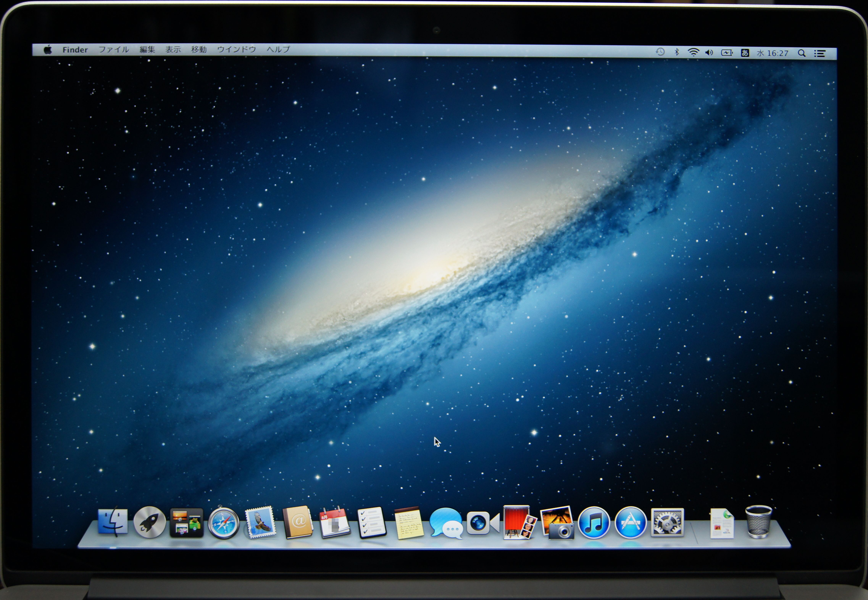Open the Mac App Store icon

630,523
